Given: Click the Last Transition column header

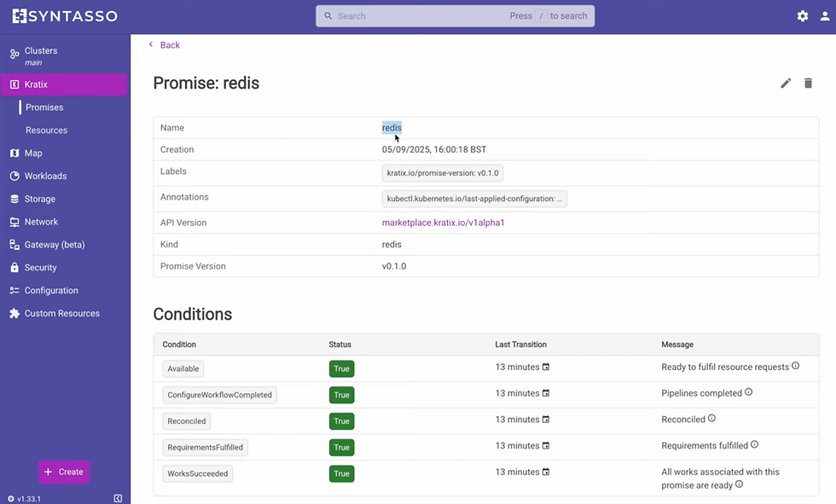Looking at the screenshot, I should (521, 345).
